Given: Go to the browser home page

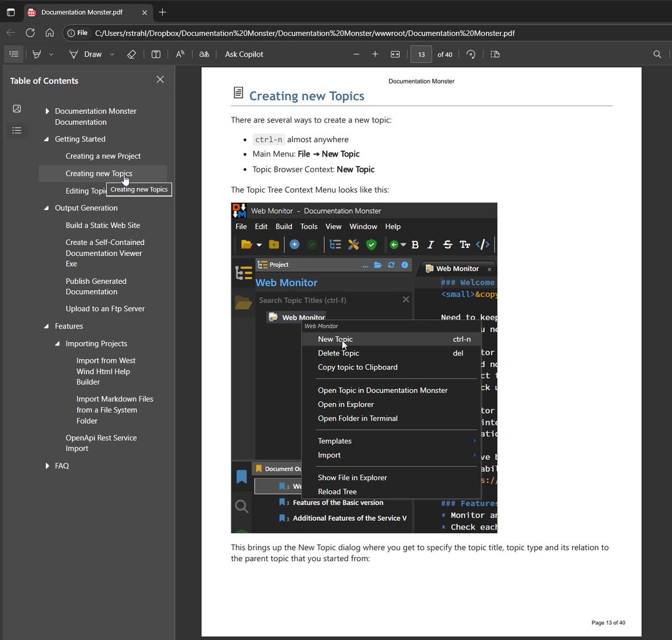Looking at the screenshot, I should 49,33.
